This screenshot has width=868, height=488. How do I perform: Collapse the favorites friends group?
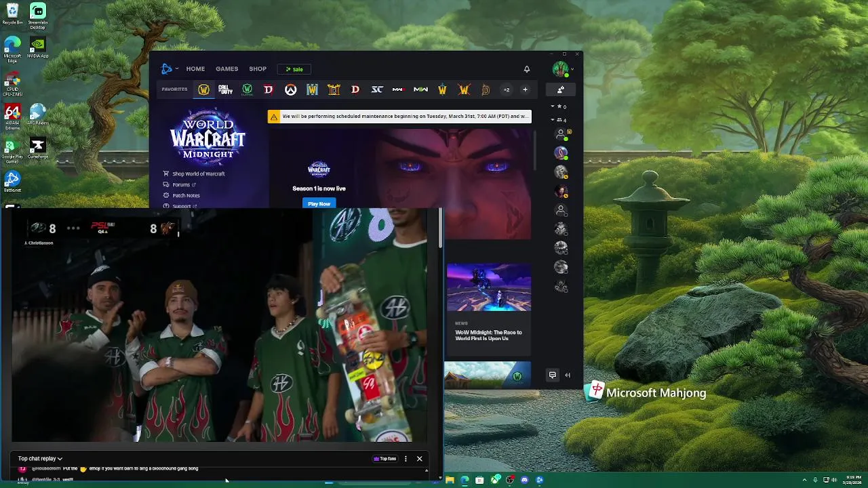click(559, 106)
